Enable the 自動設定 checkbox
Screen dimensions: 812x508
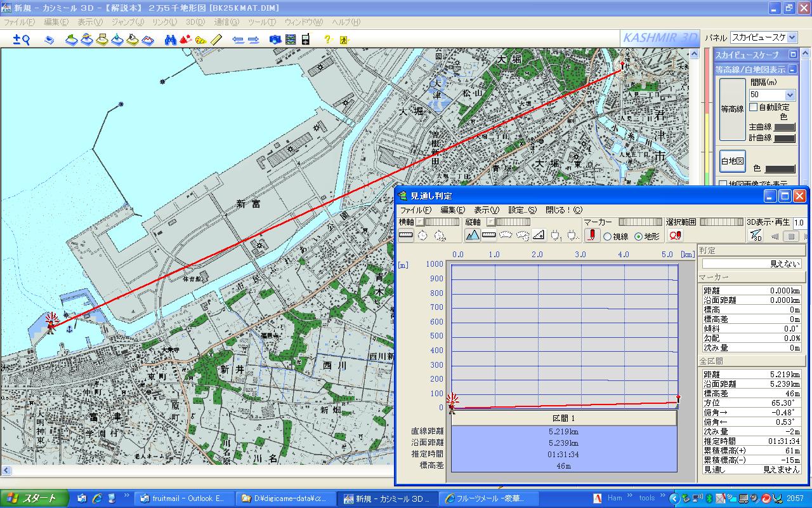754,107
